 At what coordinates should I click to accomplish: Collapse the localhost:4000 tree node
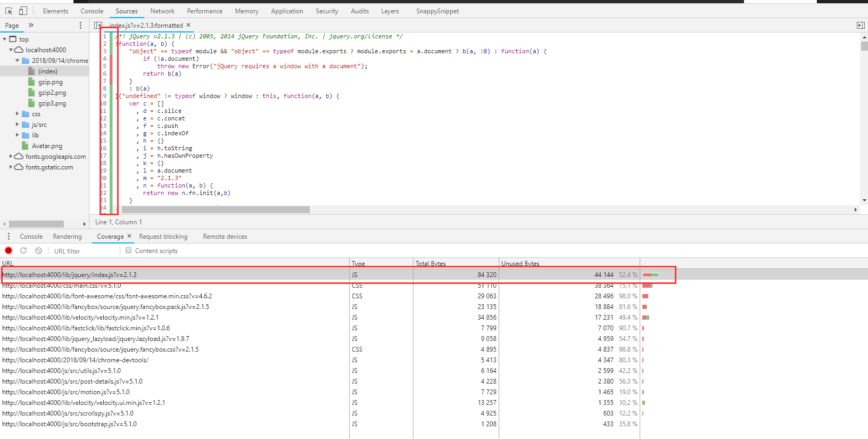tap(11, 50)
